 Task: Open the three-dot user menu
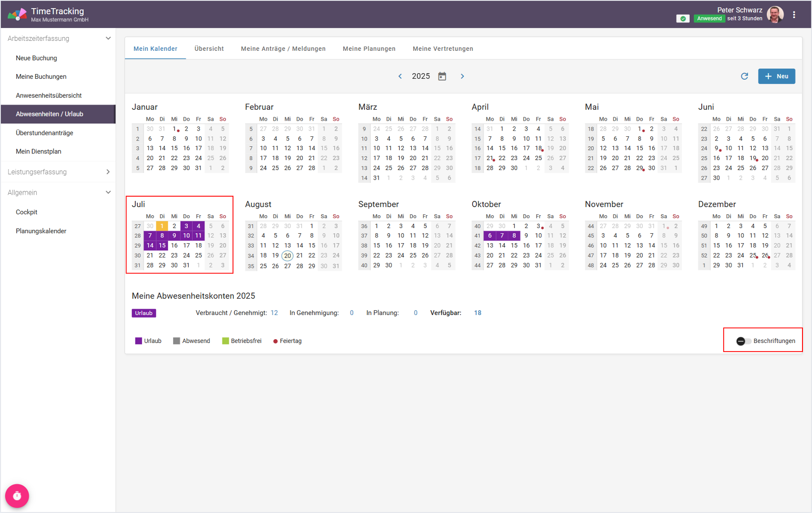794,15
